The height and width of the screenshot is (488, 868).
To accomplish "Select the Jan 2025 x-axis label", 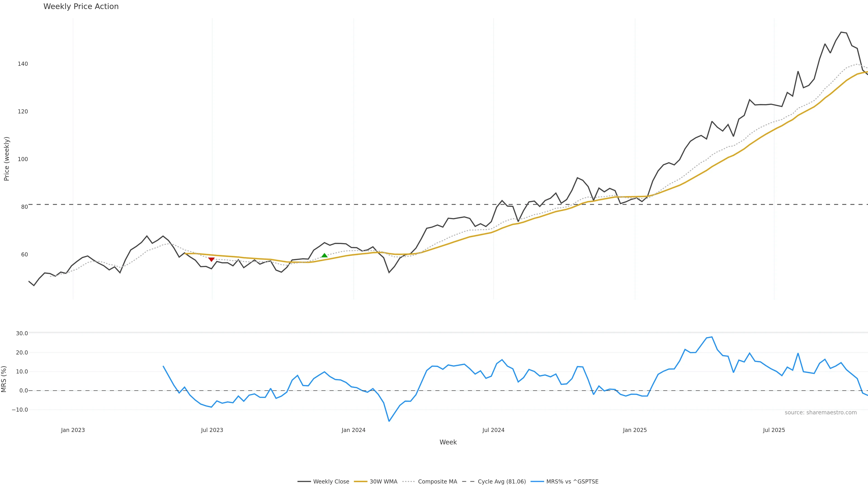I will [635, 430].
